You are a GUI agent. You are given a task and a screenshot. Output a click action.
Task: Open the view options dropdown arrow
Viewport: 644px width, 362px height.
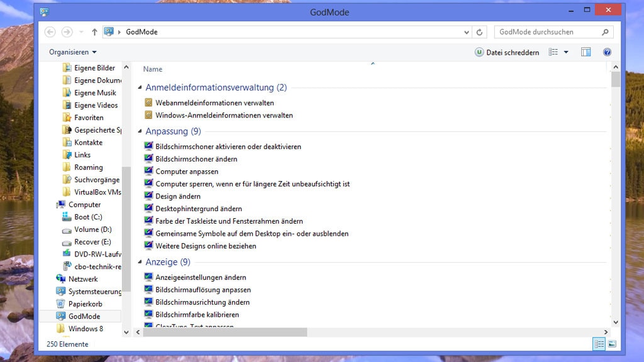click(566, 52)
